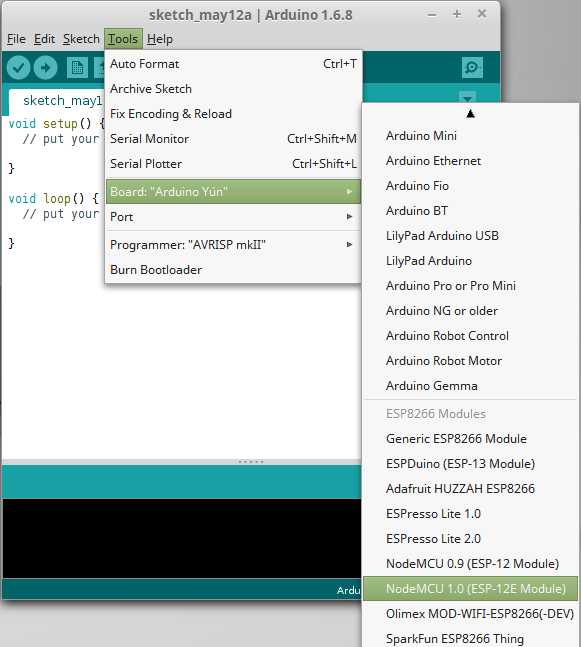Screen dimensions: 581x647
Task: Choose NodeMCU 1.0 (ESP-12E Module)
Action: click(x=470, y=589)
